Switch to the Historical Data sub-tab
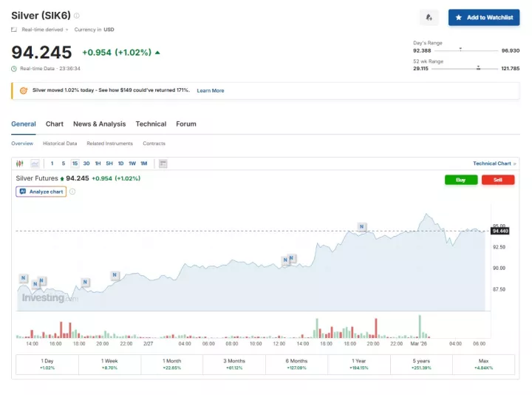The height and width of the screenshot is (395, 532). pos(60,144)
